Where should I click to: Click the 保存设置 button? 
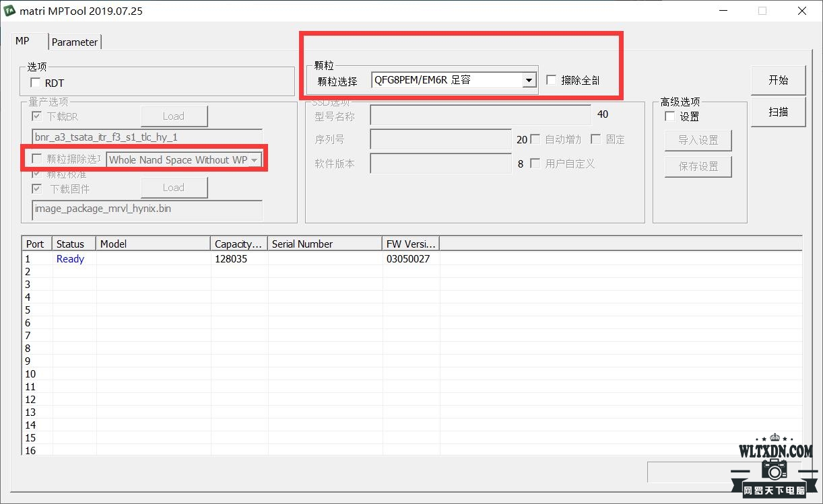click(698, 166)
